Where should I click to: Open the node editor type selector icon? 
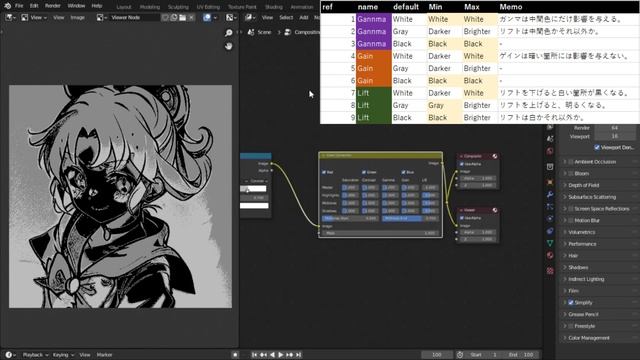click(250, 18)
